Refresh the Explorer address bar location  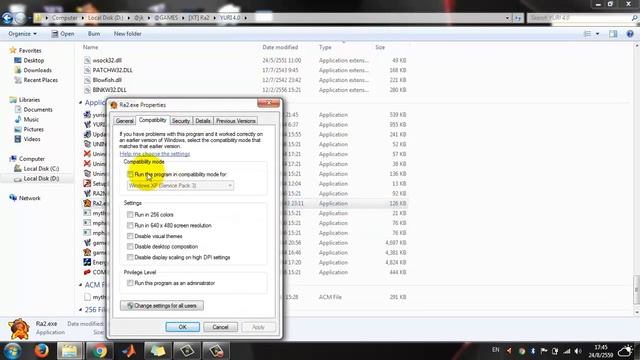tap(518, 18)
